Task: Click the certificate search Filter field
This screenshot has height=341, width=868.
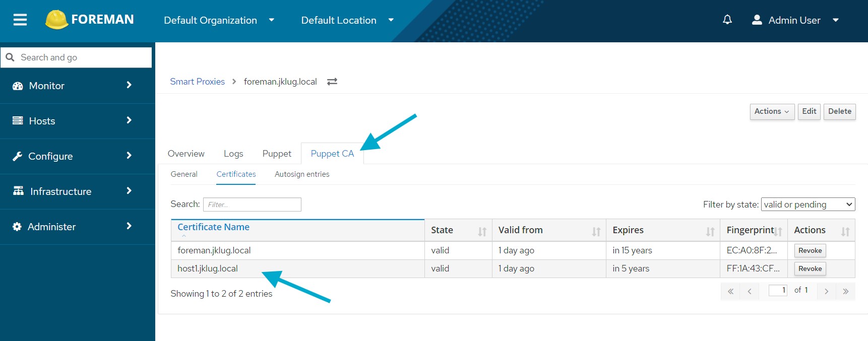Action: [252, 204]
